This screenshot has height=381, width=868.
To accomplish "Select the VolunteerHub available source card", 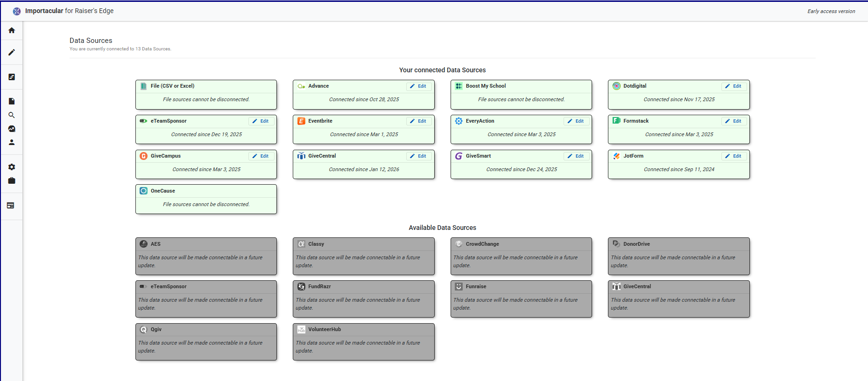I will 363,341.
